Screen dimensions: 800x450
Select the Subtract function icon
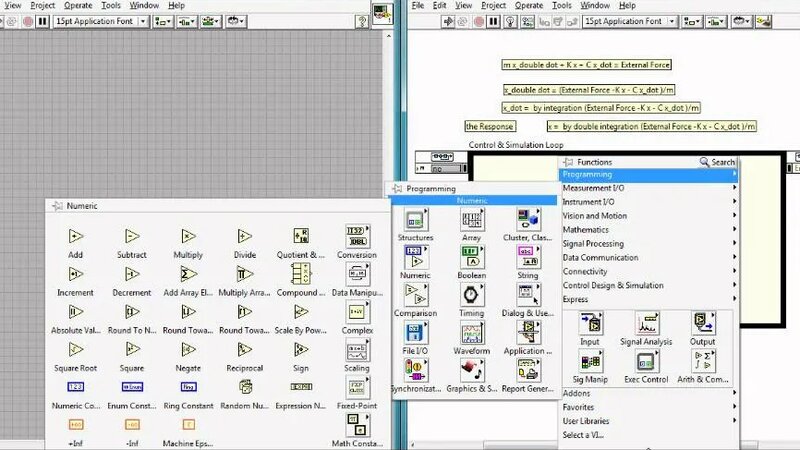(132, 236)
